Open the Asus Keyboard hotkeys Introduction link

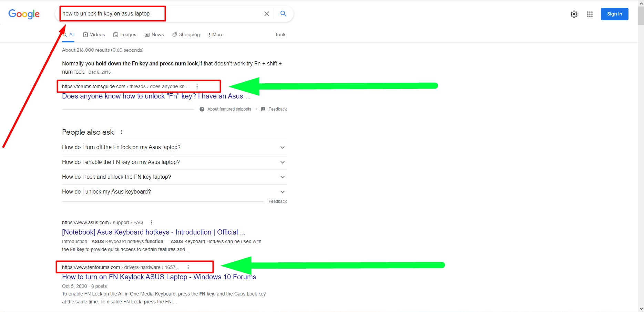(x=154, y=232)
